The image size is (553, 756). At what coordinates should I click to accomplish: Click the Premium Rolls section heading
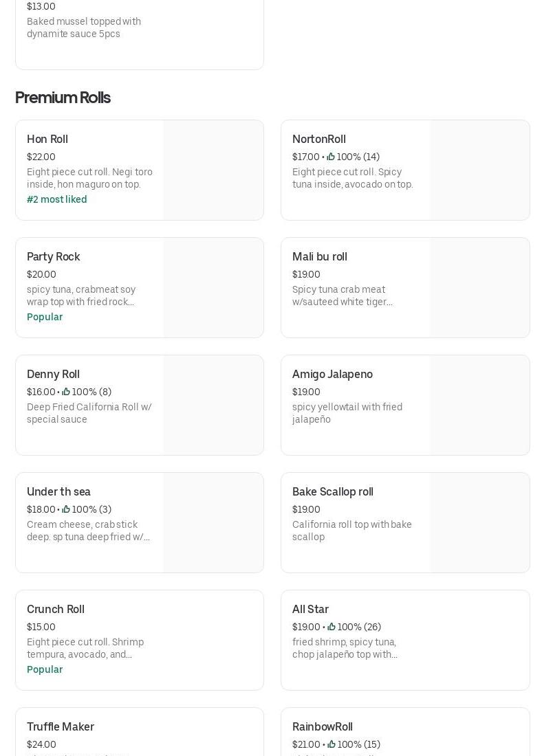tap(63, 98)
